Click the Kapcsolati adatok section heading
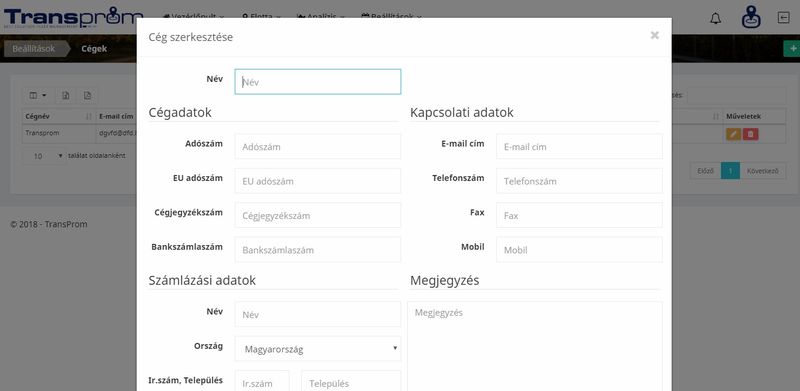This screenshot has width=800, height=391. 462,113
